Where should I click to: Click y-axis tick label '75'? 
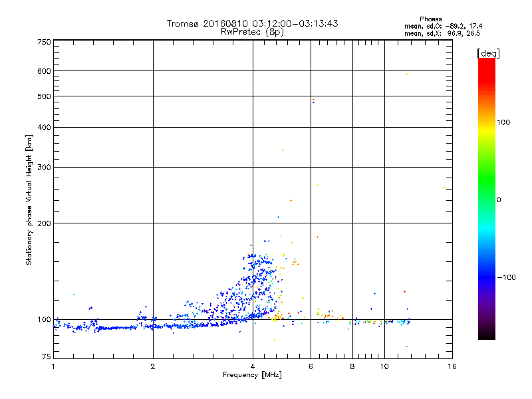47,356
